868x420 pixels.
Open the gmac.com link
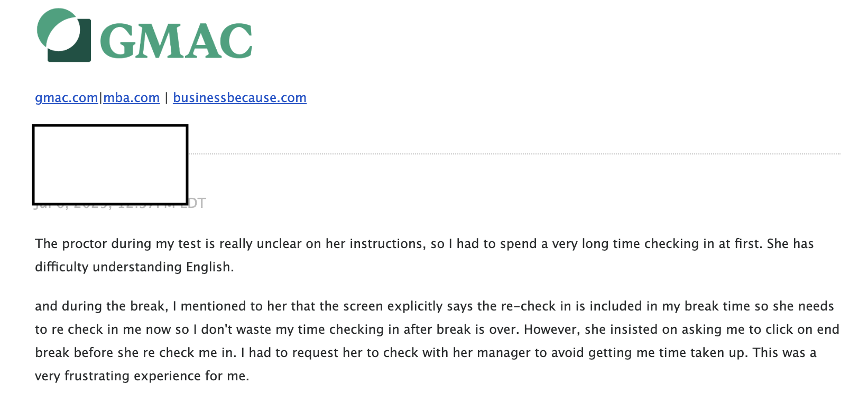pos(66,98)
